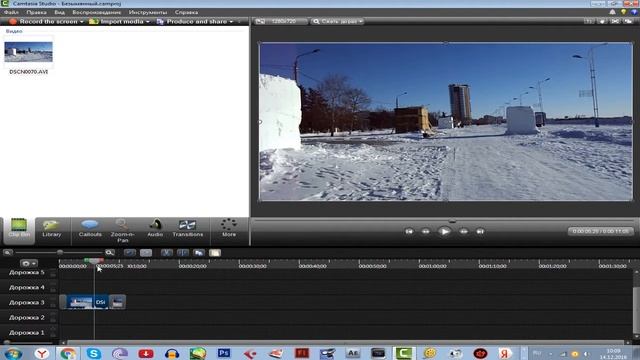Click the notification bell icon

tap(612, 12)
